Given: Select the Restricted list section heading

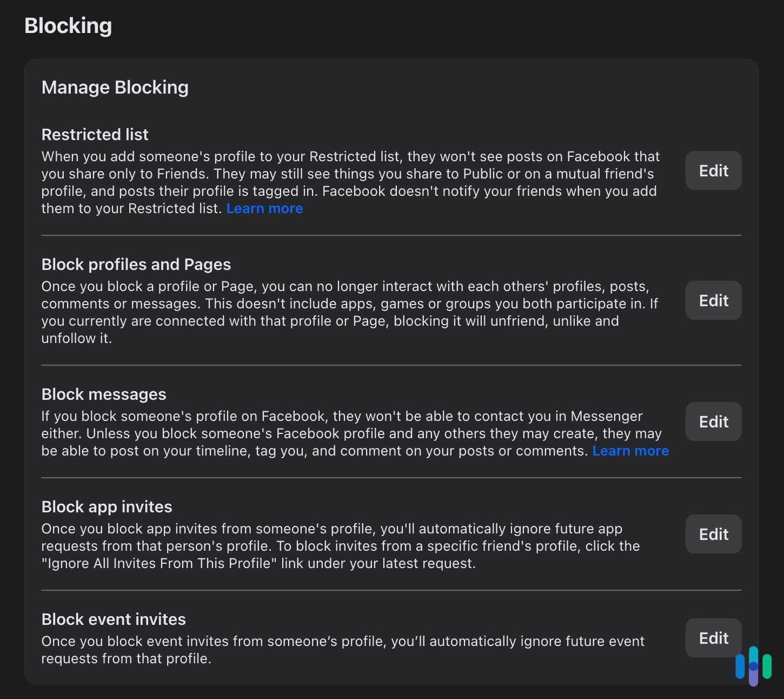Looking at the screenshot, I should 95,134.
